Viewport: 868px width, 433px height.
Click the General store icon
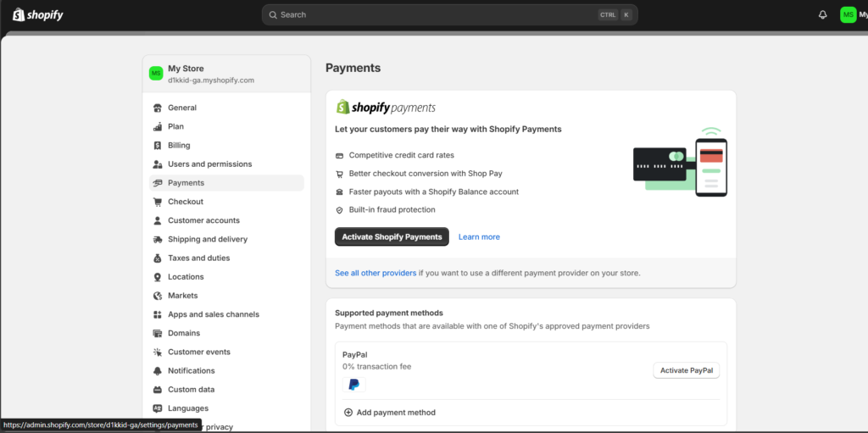[x=157, y=108]
